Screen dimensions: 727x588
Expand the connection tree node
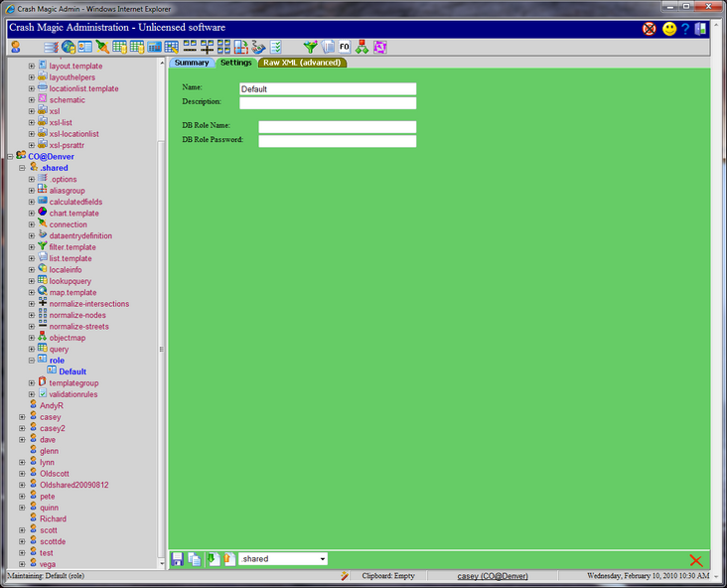coord(32,224)
